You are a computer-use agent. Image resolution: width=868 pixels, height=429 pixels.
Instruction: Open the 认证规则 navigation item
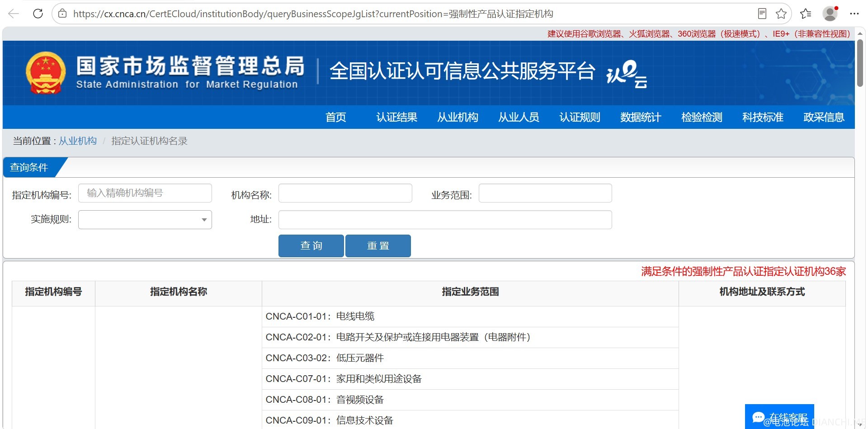coord(580,117)
